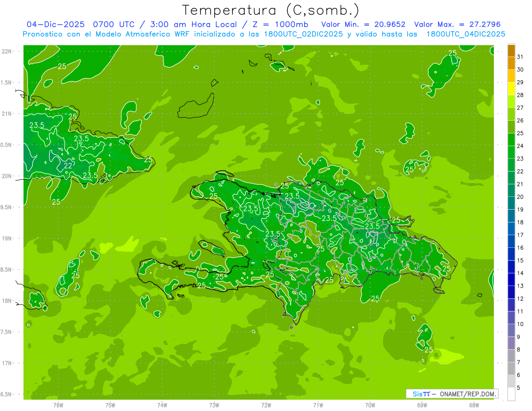Click the 76W longitude axis label
532x411 pixels.
pyautogui.click(x=58, y=405)
